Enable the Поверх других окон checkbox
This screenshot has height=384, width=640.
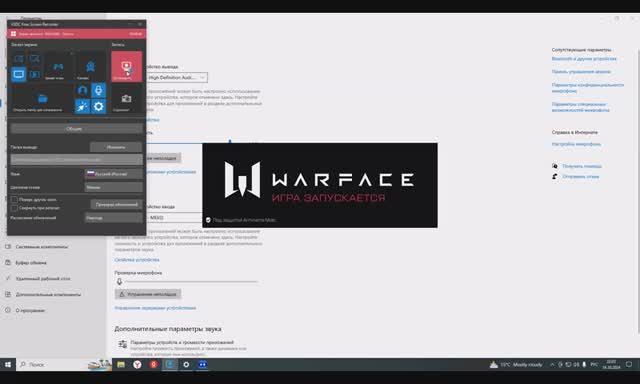click(x=14, y=200)
